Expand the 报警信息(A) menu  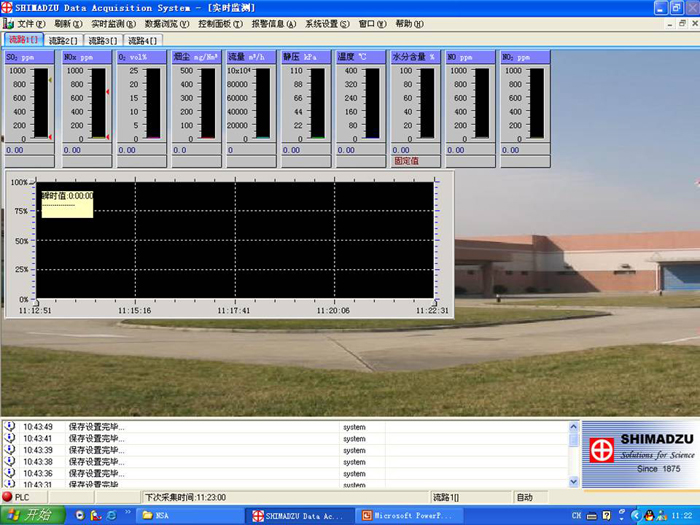tap(273, 23)
